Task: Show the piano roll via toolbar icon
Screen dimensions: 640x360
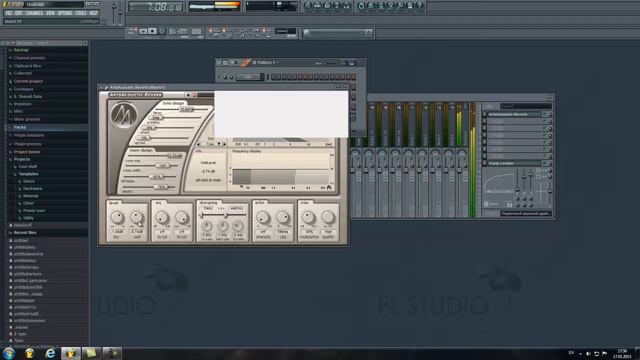Action: point(327,5)
